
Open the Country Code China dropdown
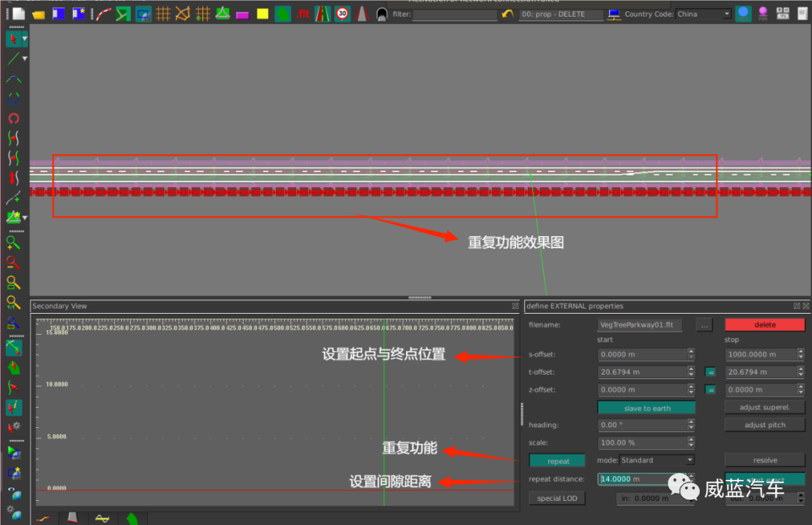tap(703, 14)
